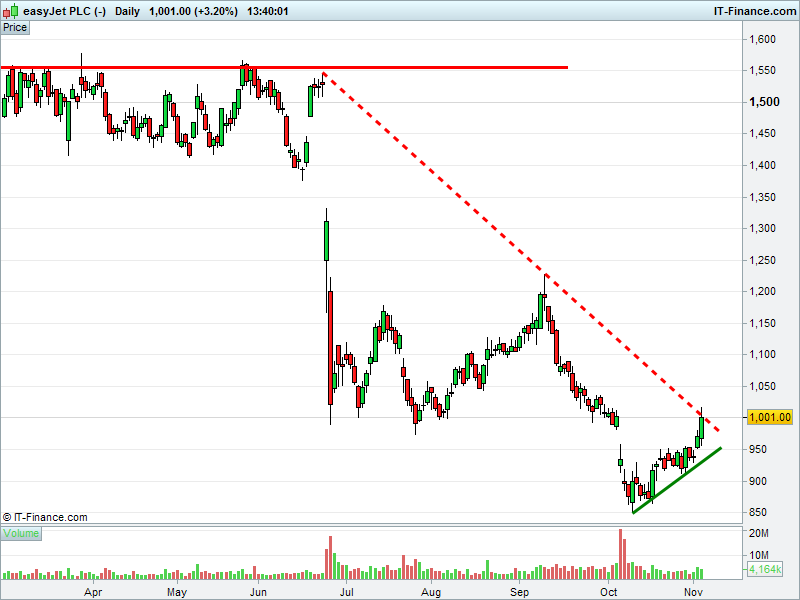Click the Jul date axis label
Viewport: 800px width, 600px height.
(346, 592)
